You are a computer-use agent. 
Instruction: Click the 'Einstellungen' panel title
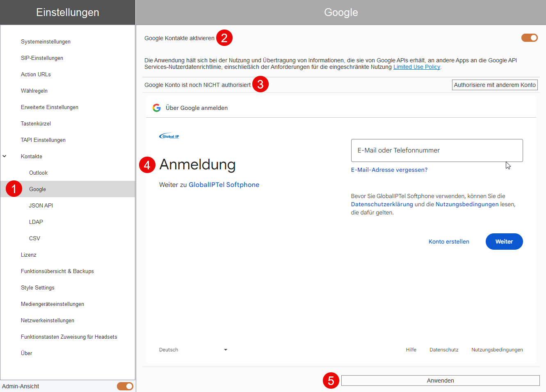pos(68,12)
